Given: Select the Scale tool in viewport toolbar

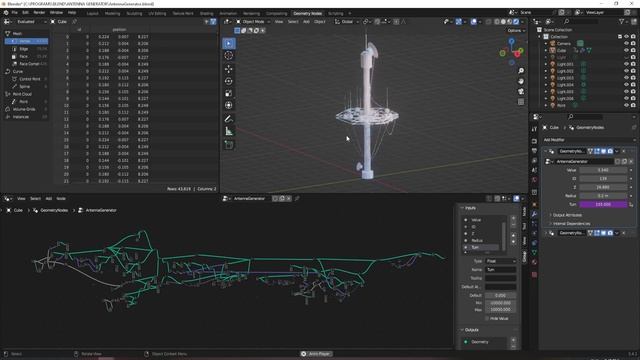Looking at the screenshot, I should (229, 93).
